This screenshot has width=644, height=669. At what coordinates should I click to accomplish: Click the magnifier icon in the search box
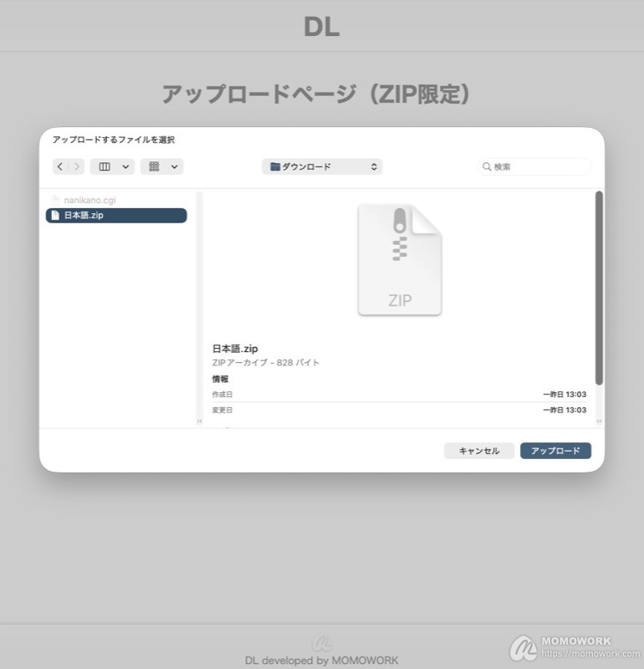(487, 166)
